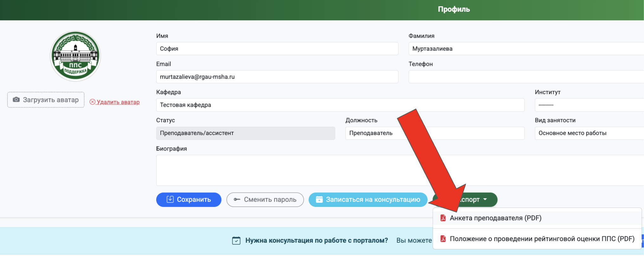
Task: Click the ППС Поддержка avatar image
Action: (x=75, y=56)
